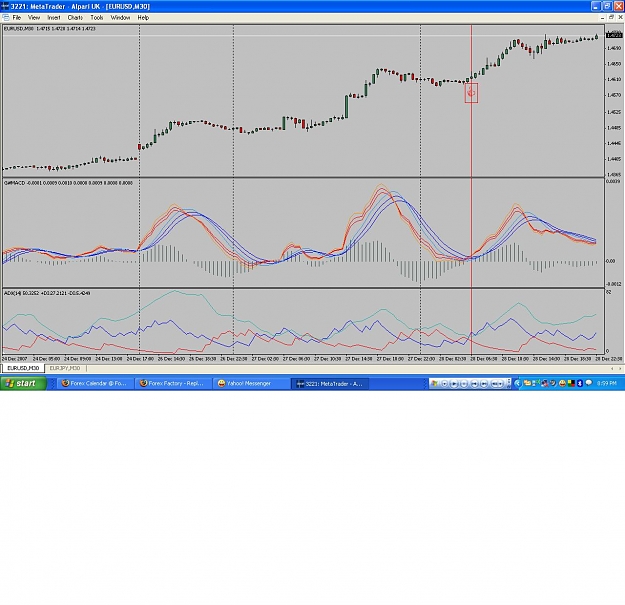This screenshot has width=625, height=605.
Task: Click the media toolbar previous track button
Action: point(474,383)
